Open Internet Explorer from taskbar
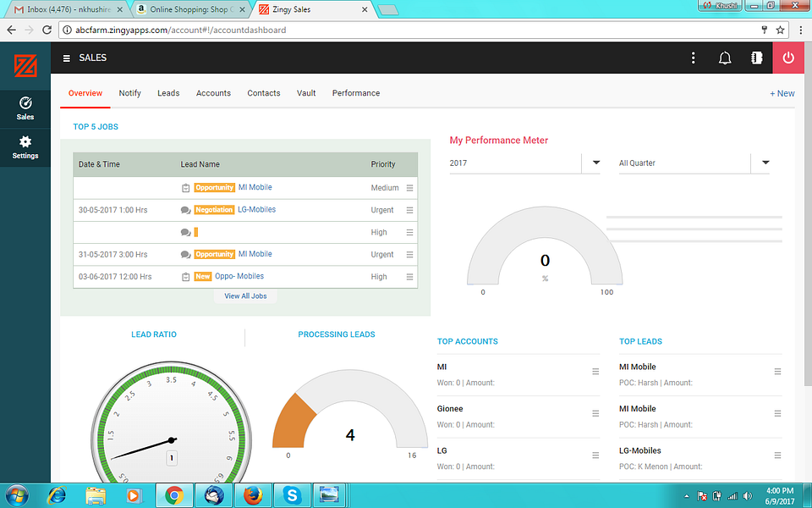Image resolution: width=812 pixels, height=508 pixels. point(57,495)
